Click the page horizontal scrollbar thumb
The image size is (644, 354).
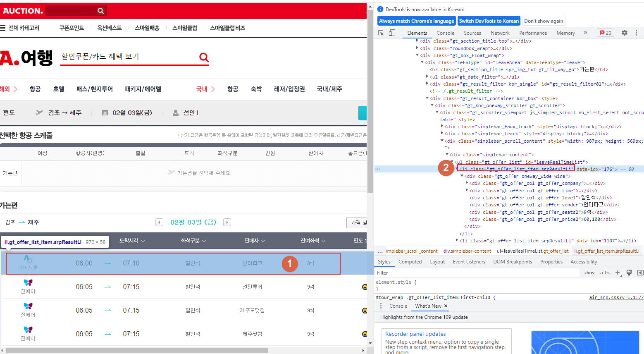pyautogui.click(x=137, y=350)
